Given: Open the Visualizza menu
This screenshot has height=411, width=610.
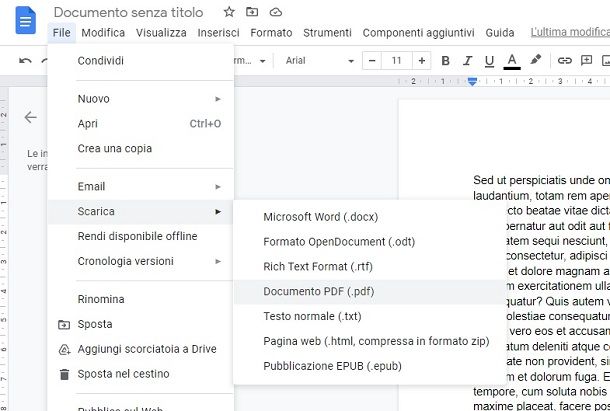Looking at the screenshot, I should (x=161, y=33).
